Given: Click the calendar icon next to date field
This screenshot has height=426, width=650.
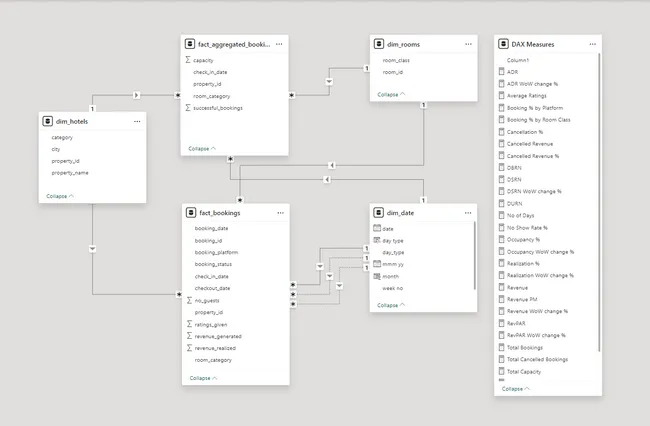Looking at the screenshot, I should (x=376, y=229).
